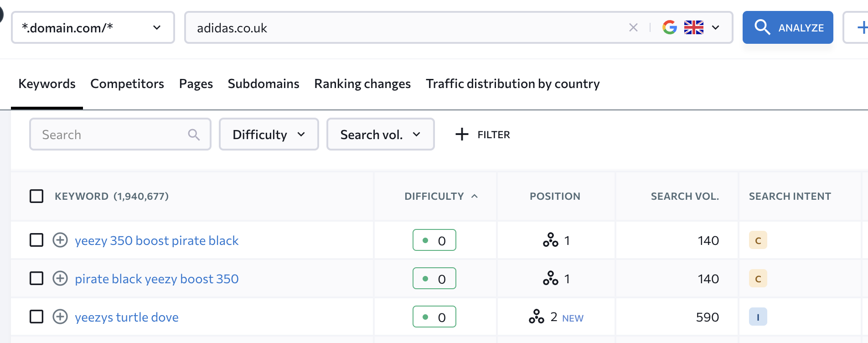The width and height of the screenshot is (868, 343).
Task: Click difficulty badge for pirate black yeezy boost 350
Action: 434,278
